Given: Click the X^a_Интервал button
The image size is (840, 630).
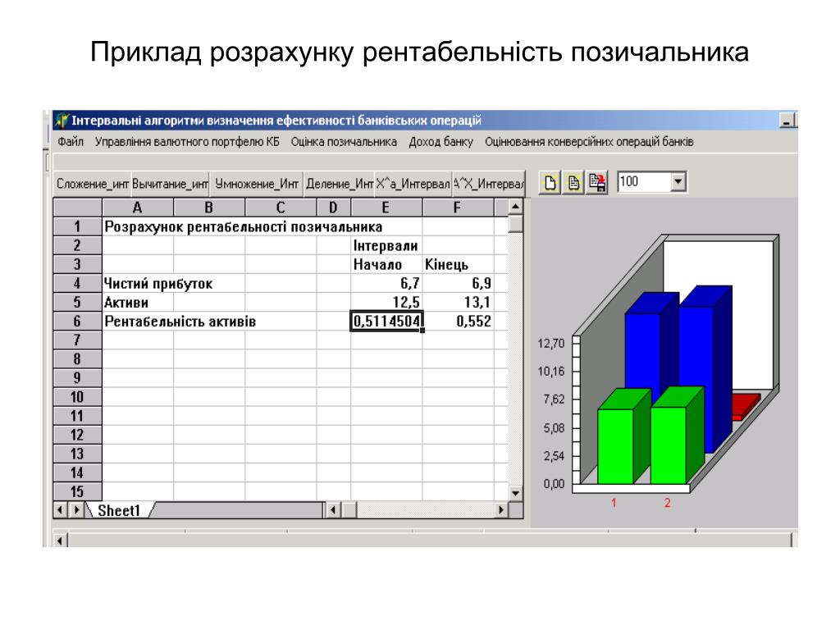Looking at the screenshot, I should click(x=413, y=184).
